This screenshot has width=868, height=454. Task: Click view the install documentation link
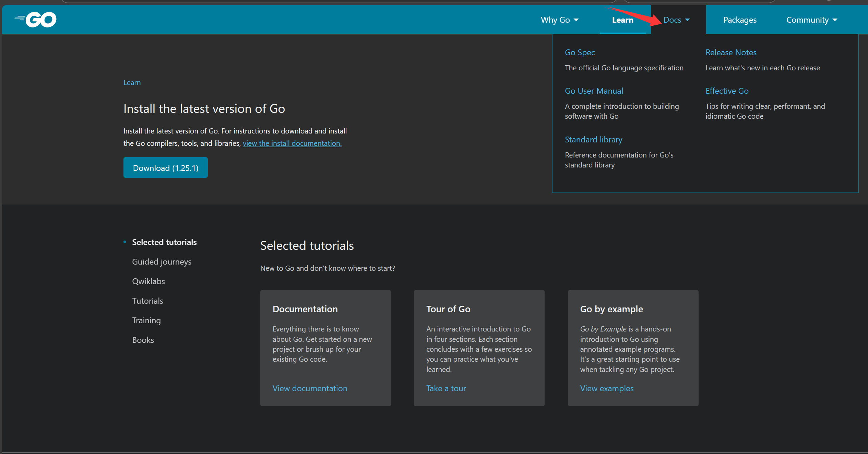click(292, 143)
